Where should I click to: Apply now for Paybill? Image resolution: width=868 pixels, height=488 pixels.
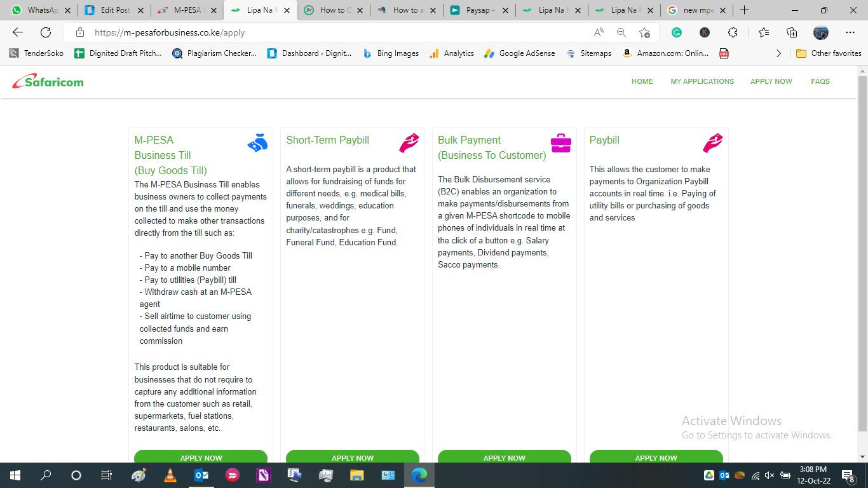tap(656, 456)
